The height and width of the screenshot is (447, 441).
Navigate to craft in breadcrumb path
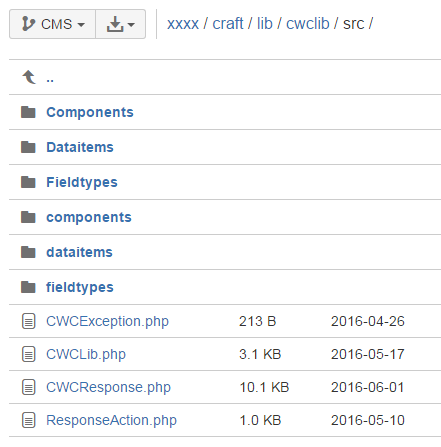tap(228, 24)
